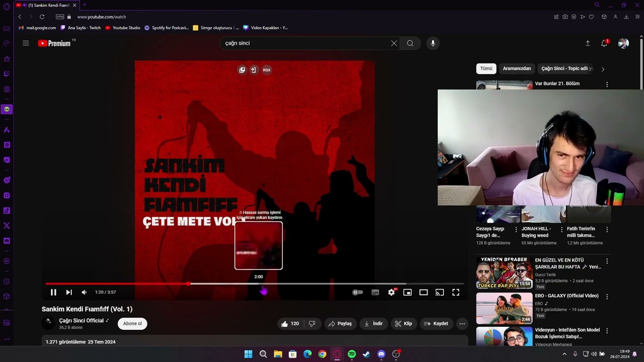Open Spotify from the taskbar
This screenshot has width=644, height=362.
(352, 354)
